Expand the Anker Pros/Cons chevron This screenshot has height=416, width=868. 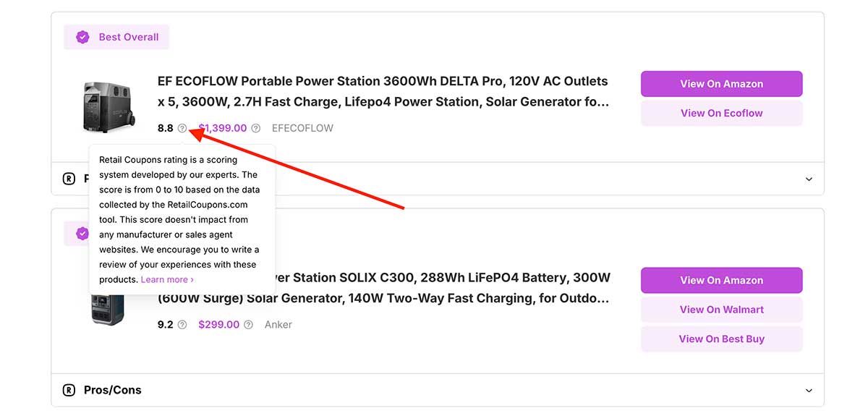pyautogui.click(x=809, y=390)
